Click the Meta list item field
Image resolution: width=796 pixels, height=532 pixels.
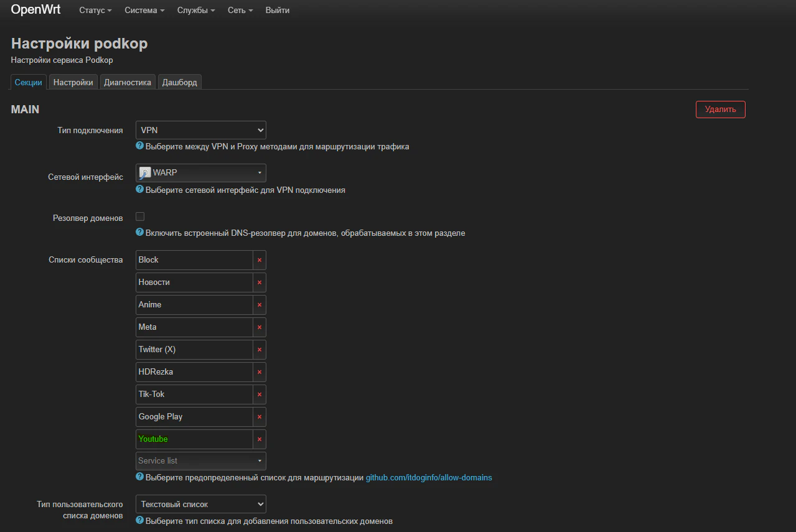(194, 327)
